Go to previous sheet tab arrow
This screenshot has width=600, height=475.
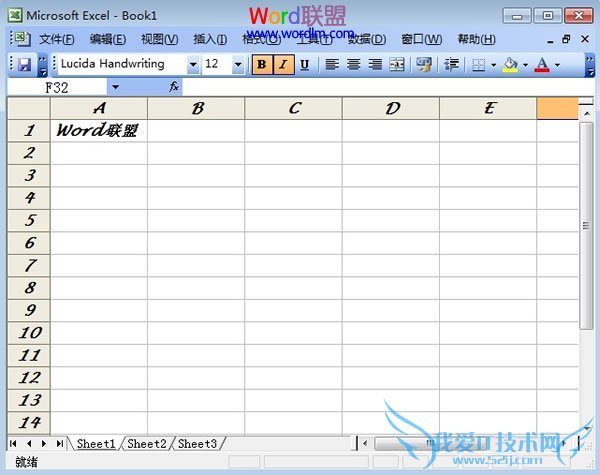pos(29,444)
